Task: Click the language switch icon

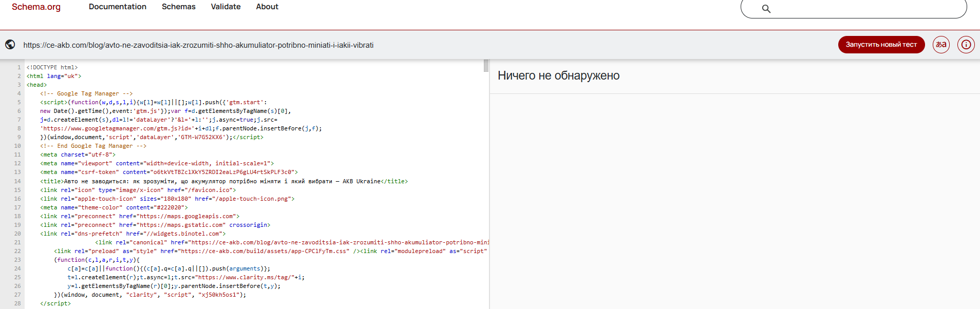Action: click(941, 45)
